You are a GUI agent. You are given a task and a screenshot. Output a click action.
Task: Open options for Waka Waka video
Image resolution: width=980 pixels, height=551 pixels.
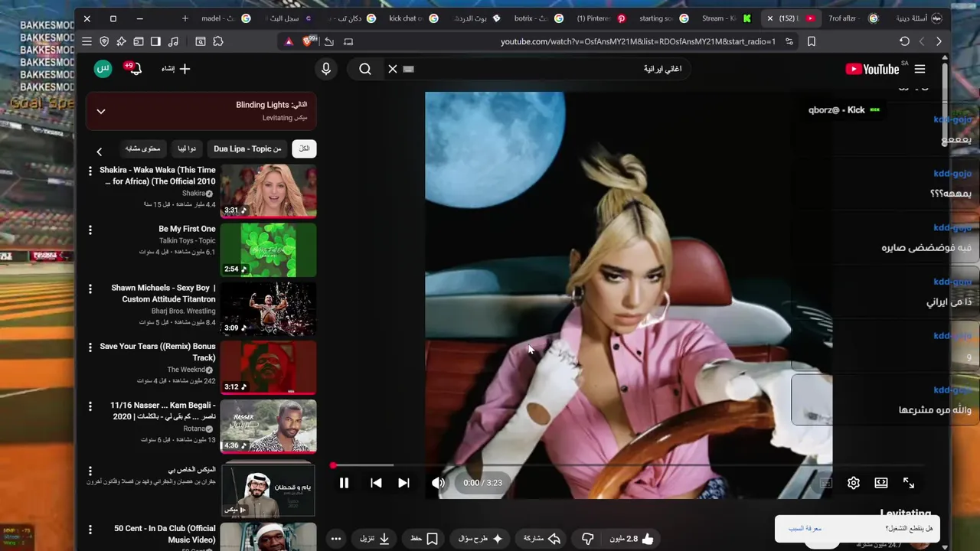coord(90,171)
